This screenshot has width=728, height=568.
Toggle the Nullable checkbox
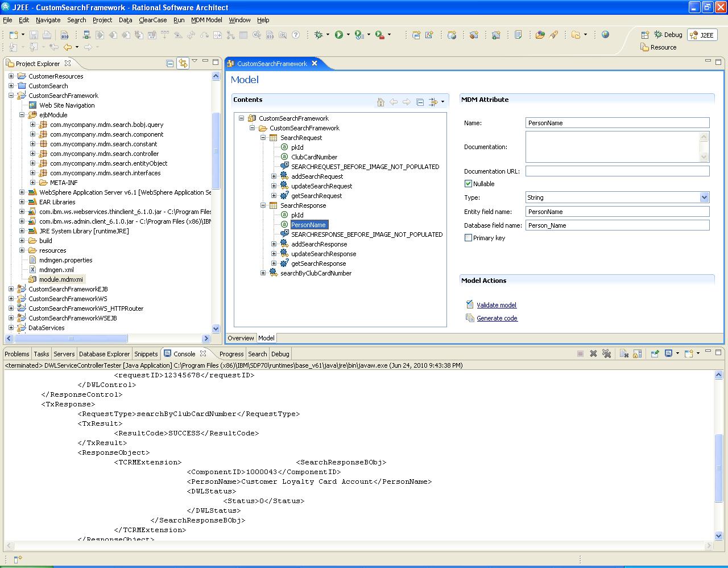(x=468, y=184)
